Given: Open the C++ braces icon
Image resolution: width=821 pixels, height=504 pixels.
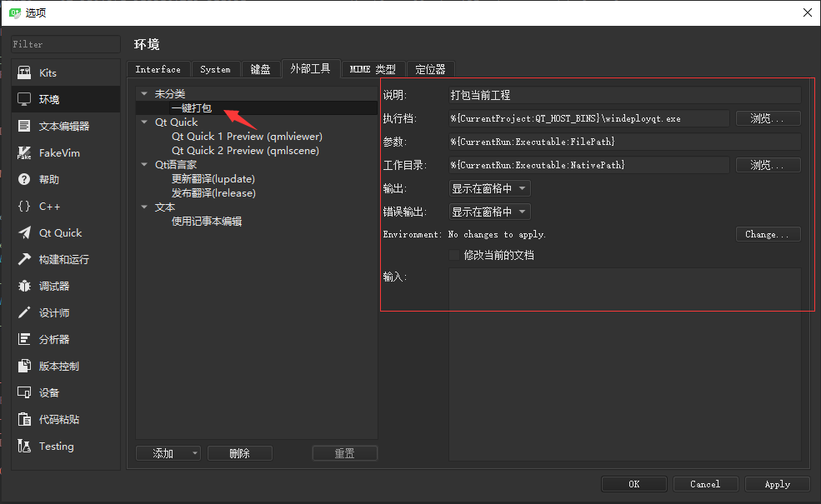Looking at the screenshot, I should (24, 207).
